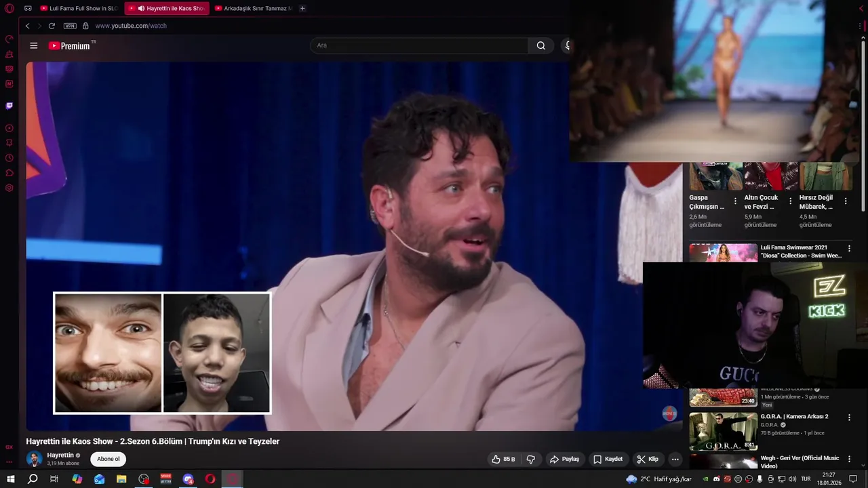Switch to Luli Fama Full Show tab
868x488 pixels.
coord(79,8)
